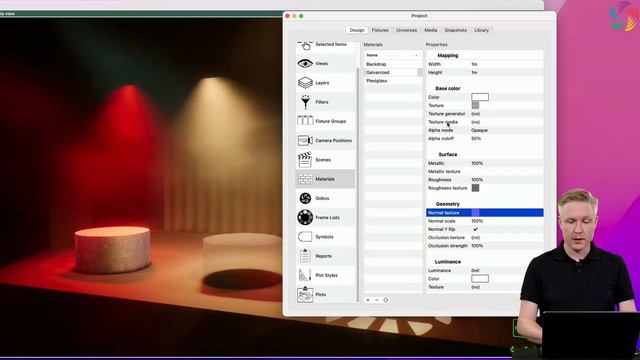Click the Luminance 0nit value
The image size is (640, 360).
(x=476, y=271)
